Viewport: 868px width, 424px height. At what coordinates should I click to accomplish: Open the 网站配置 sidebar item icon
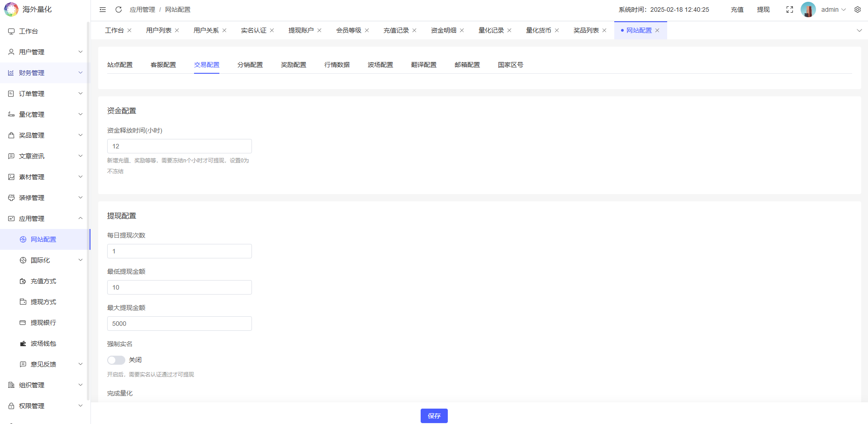click(23, 239)
